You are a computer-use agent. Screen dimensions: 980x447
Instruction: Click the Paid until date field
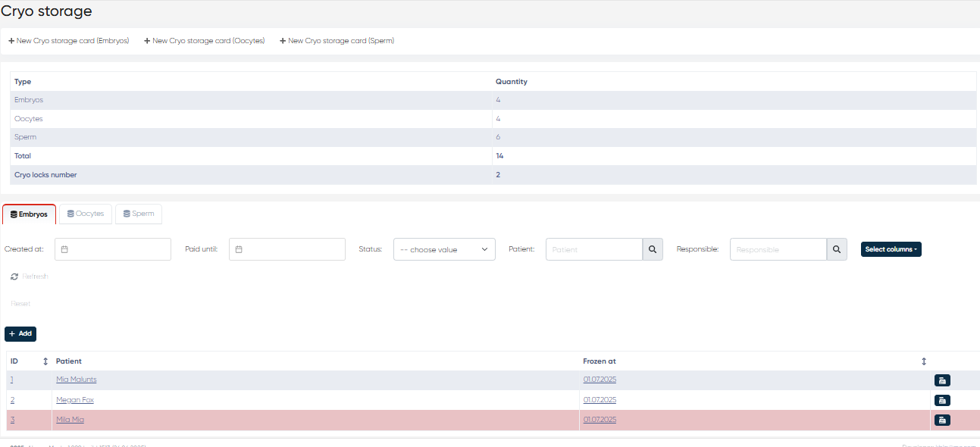tap(287, 249)
